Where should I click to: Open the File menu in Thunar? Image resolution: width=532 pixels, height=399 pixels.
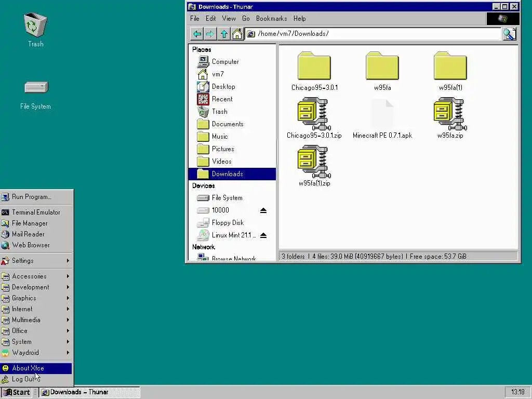[x=195, y=19]
